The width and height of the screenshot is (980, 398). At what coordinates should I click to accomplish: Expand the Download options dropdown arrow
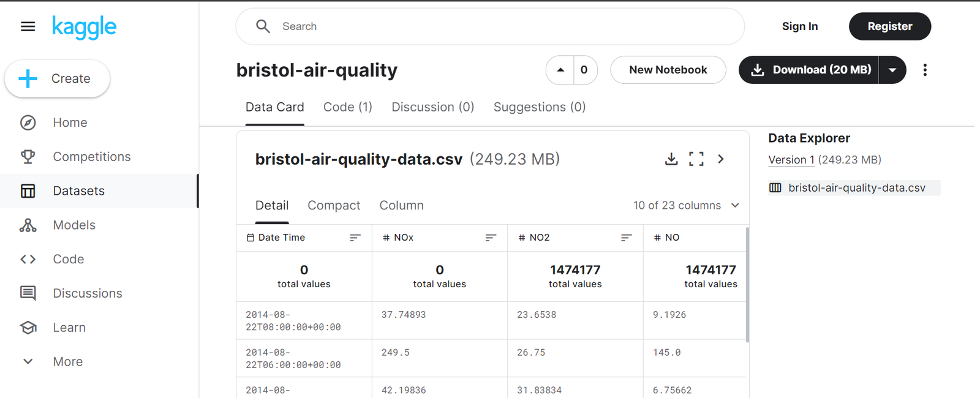[x=892, y=70]
